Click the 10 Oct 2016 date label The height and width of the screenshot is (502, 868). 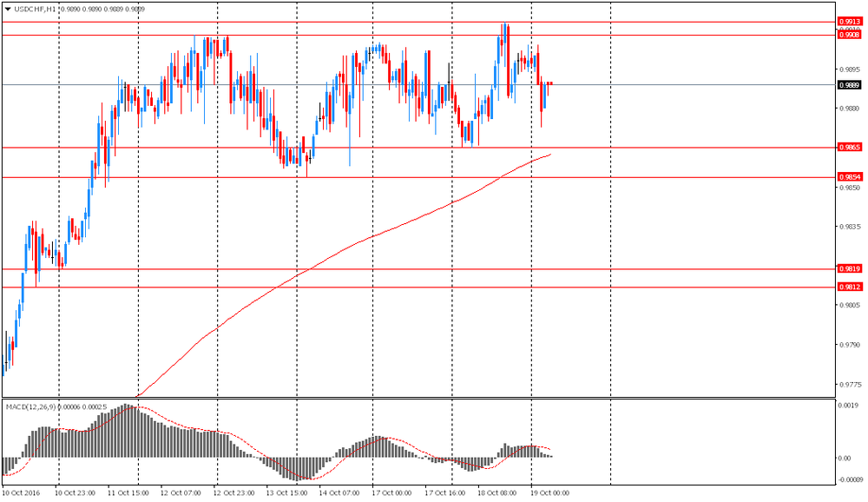22,492
